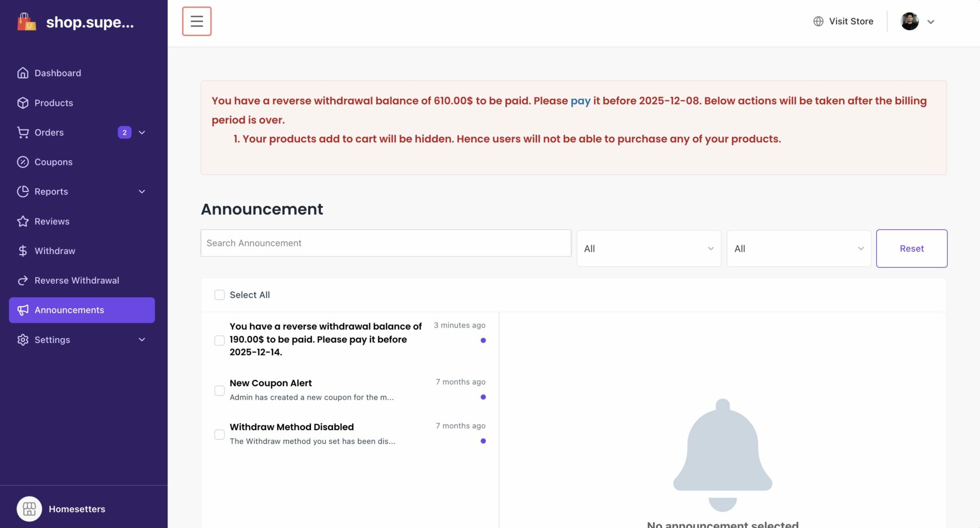Click the Withdraw dollar icon

pyautogui.click(x=23, y=250)
